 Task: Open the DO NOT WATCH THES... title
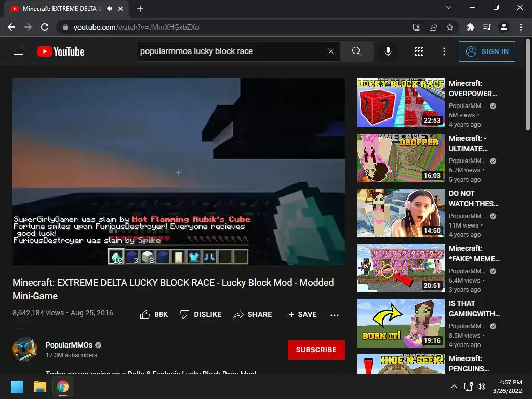(474, 198)
